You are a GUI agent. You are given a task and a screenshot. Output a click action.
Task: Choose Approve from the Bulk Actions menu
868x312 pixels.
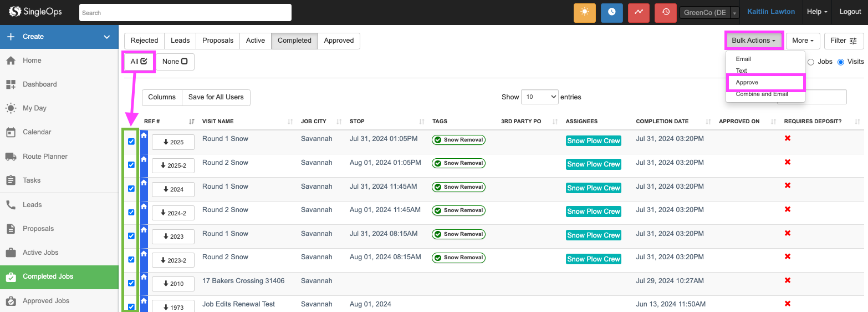click(x=747, y=83)
